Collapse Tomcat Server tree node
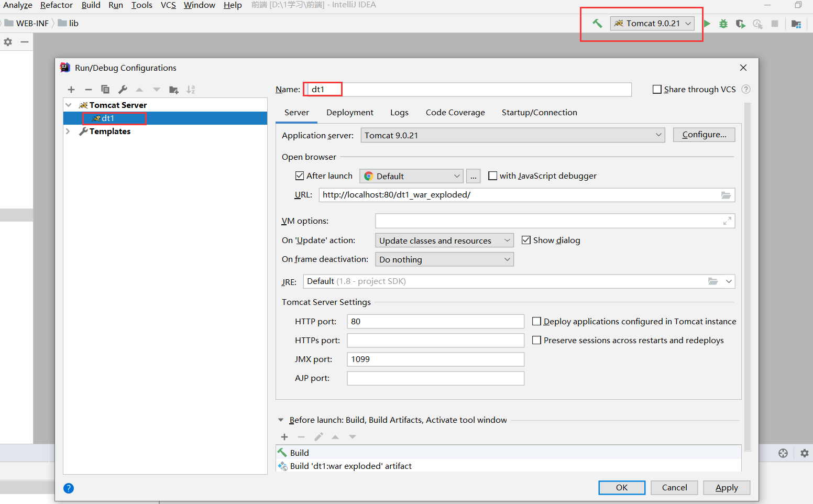 click(69, 105)
